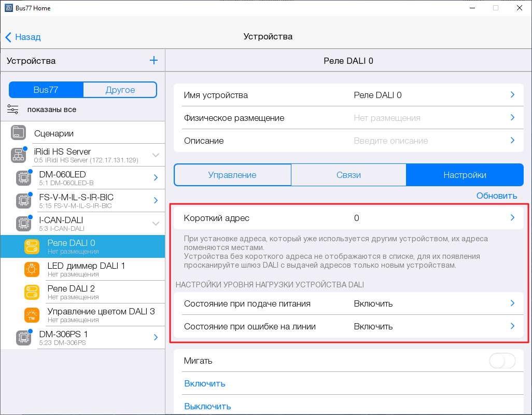
Task: Switch to the Управление tab
Action: coord(232,175)
